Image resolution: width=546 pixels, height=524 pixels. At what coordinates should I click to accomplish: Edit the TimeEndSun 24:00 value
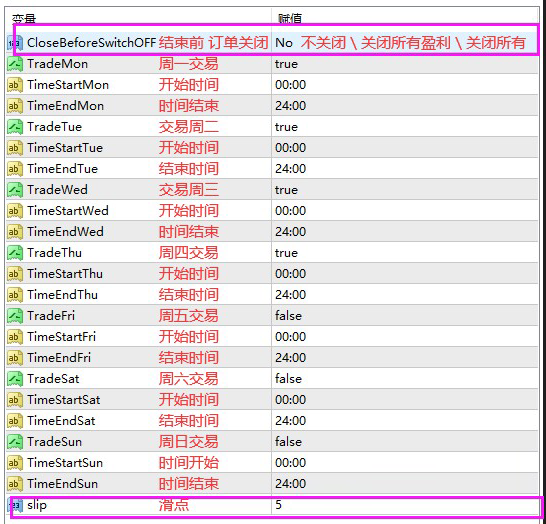290,484
